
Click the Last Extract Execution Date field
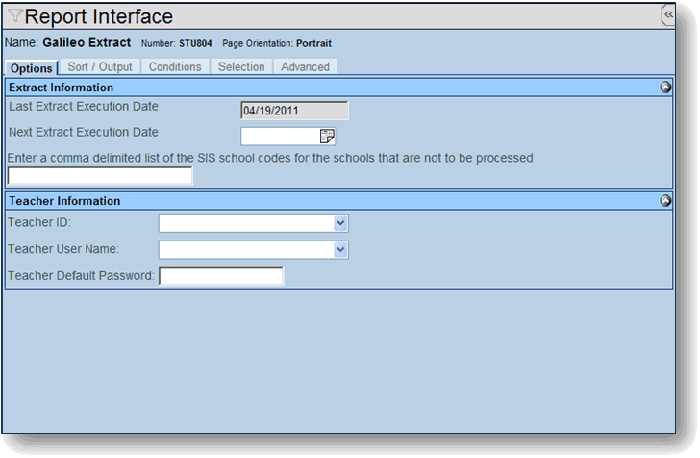[x=294, y=110]
